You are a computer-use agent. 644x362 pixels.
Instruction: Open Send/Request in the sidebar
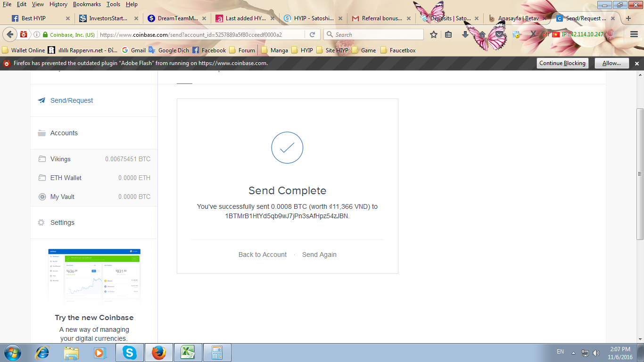click(94, 100)
